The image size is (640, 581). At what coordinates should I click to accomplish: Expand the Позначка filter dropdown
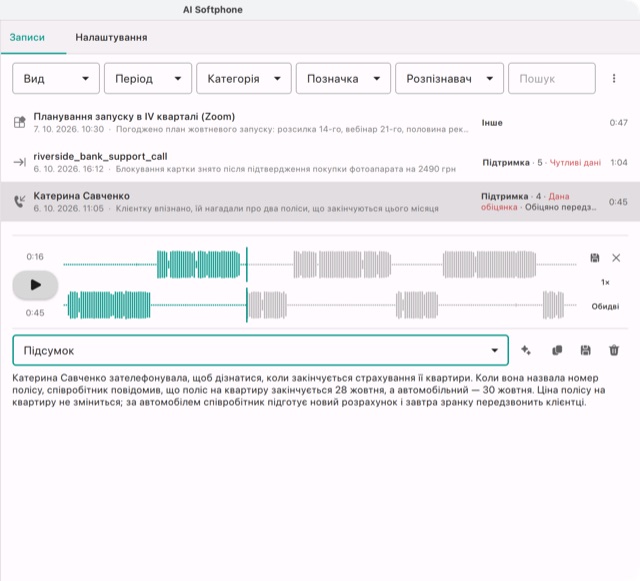343,78
